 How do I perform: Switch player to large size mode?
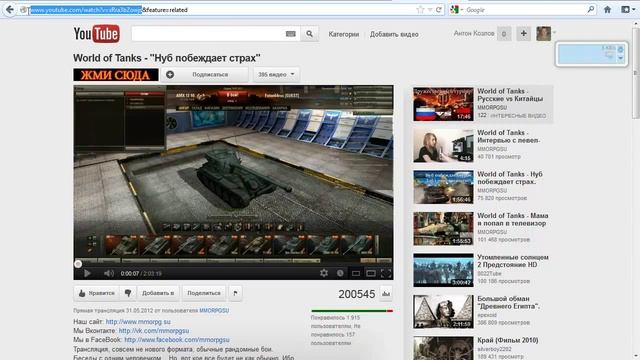click(371, 273)
